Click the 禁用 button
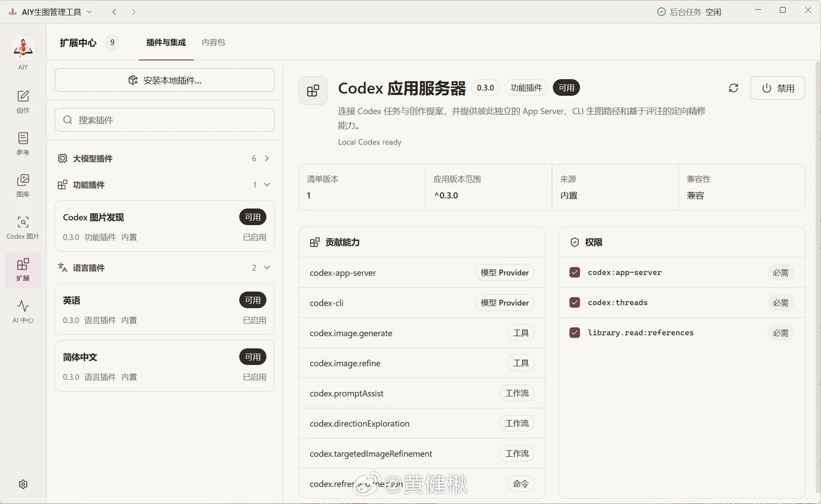The width and height of the screenshot is (821, 504). (x=778, y=88)
